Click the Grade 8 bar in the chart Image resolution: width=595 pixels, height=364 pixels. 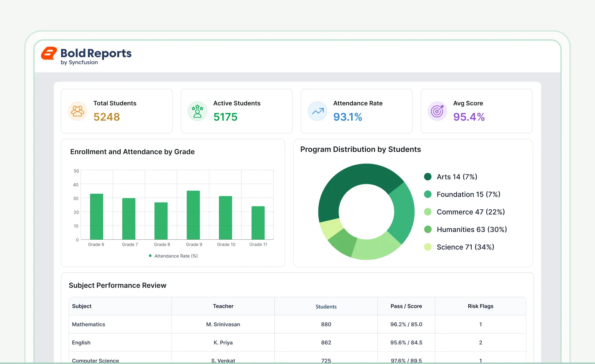[x=161, y=221]
